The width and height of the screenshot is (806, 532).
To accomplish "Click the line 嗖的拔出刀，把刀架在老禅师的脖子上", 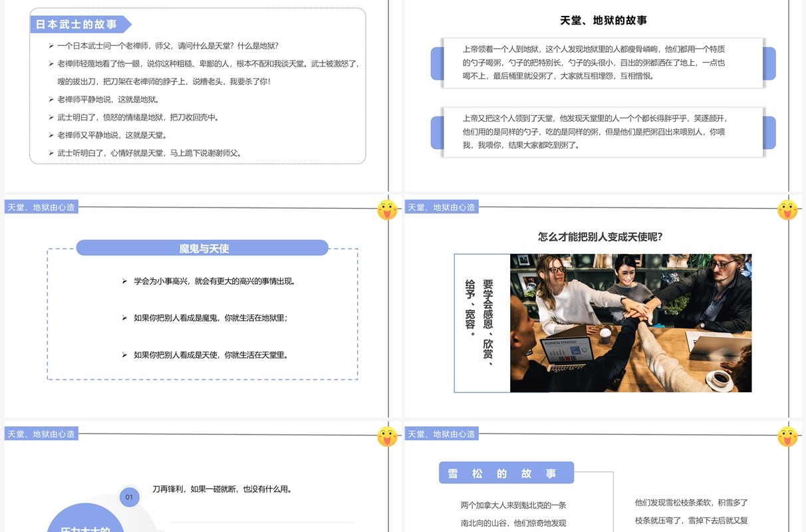I will pyautogui.click(x=164, y=82).
